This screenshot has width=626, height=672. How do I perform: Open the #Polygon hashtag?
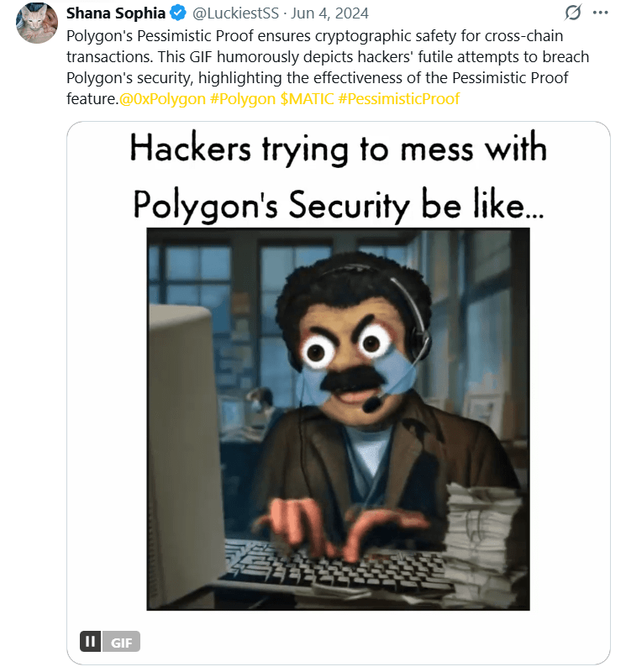pos(243,98)
